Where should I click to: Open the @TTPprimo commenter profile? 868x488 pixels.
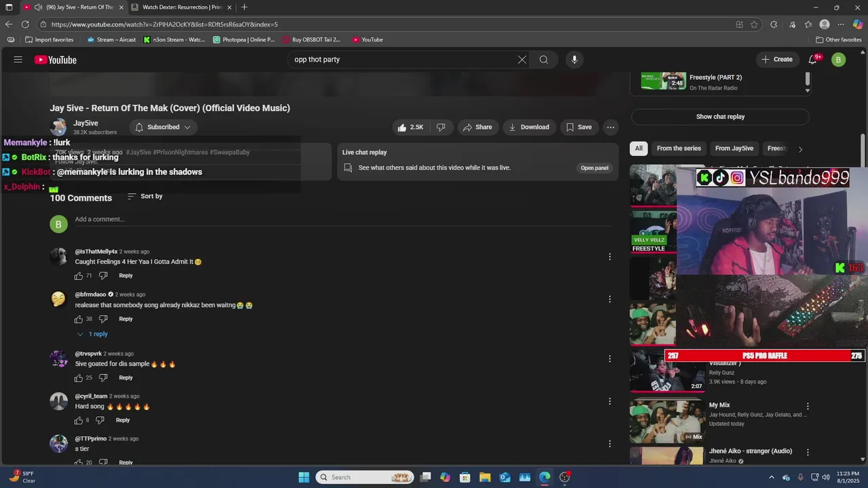[90, 439]
